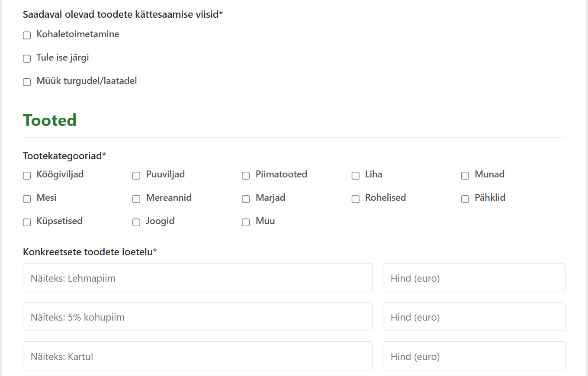Image resolution: width=588 pixels, height=376 pixels.
Task: Enable the Munad category
Action: 465,175
